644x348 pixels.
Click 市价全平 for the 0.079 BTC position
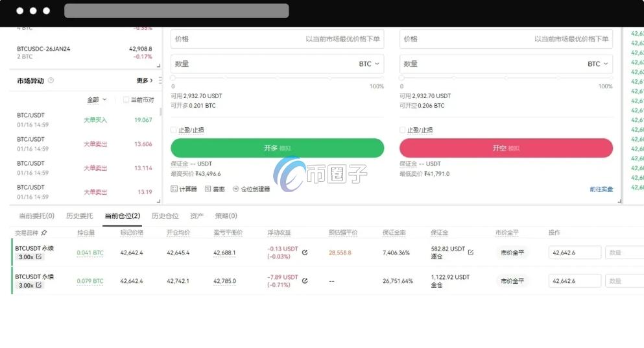pyautogui.click(x=512, y=281)
